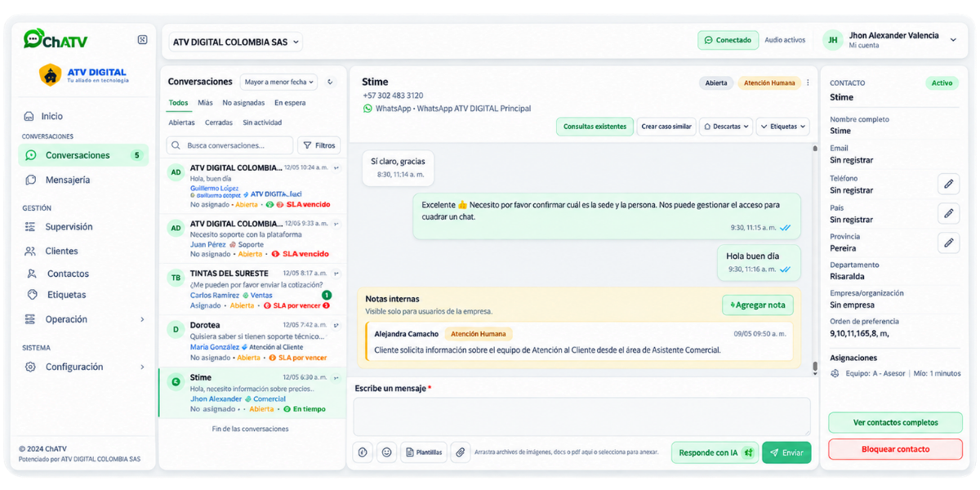This screenshot has height=490, width=980.
Task: Click pin icon on Tintas del Sureste row
Action: [336, 274]
